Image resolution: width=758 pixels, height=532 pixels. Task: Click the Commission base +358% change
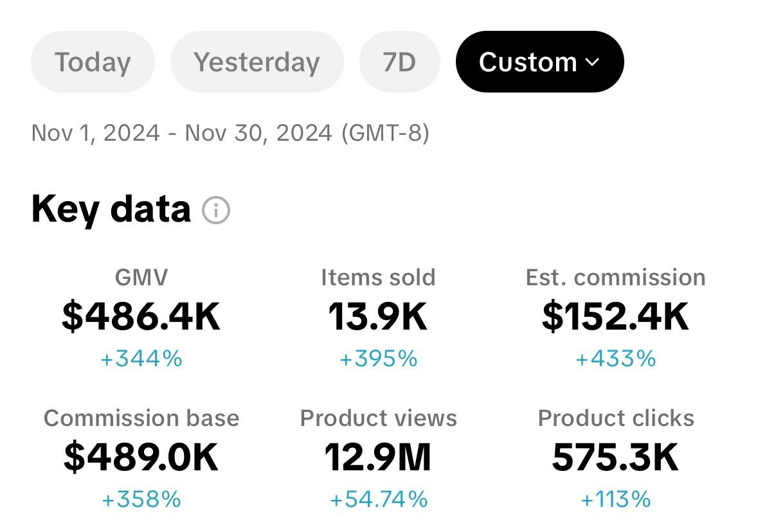(141, 499)
